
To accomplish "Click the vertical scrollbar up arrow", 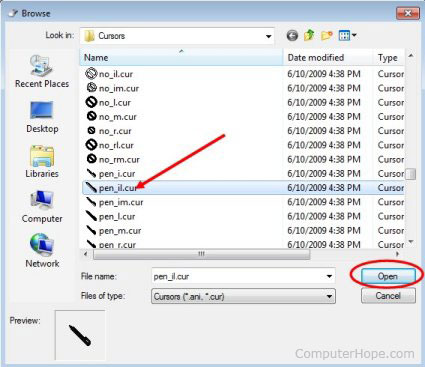I will tap(411, 55).
